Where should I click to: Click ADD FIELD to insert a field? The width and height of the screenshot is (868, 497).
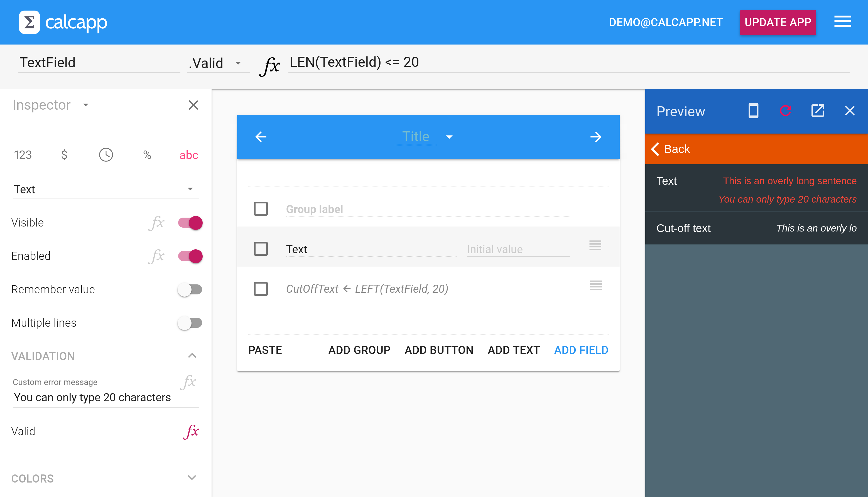pos(581,350)
